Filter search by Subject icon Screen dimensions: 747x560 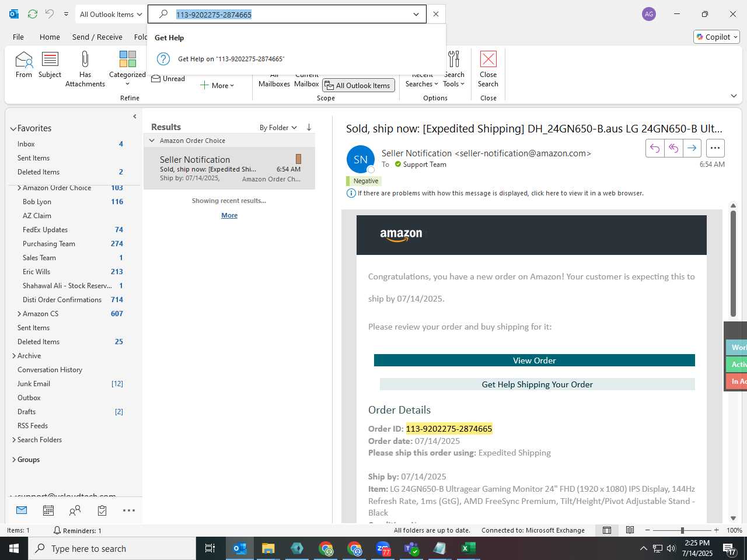[50, 65]
